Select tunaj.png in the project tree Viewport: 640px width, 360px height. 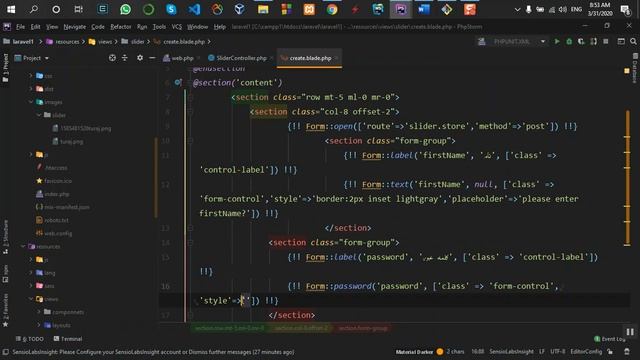pos(71,142)
